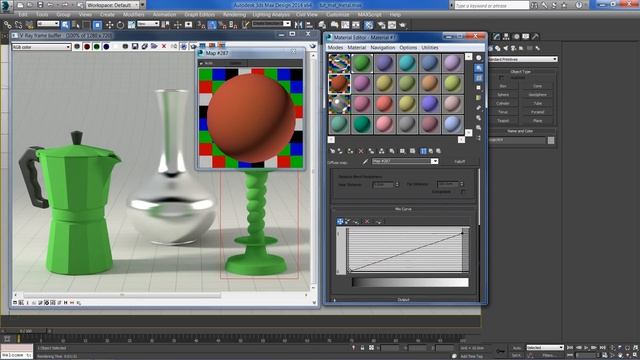Open the Rendering menu in main menu bar
The height and width of the screenshot is (360, 640).
pos(234,14)
